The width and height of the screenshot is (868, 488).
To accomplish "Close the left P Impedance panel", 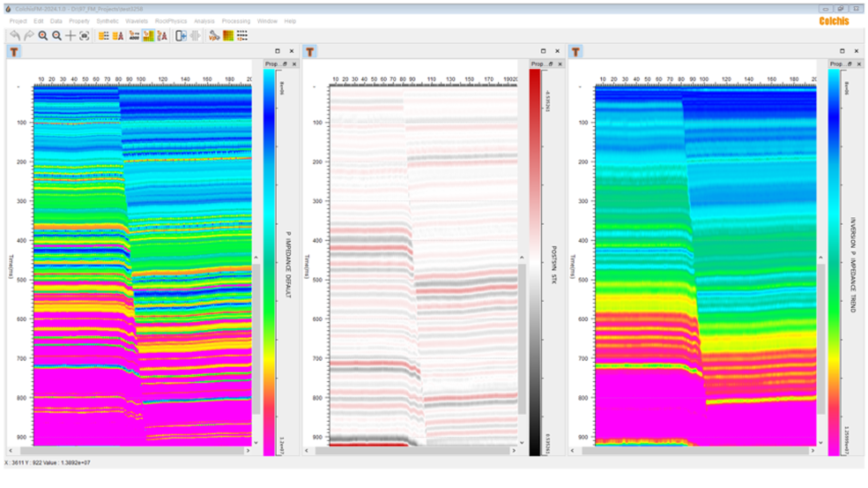I will pos(292,51).
